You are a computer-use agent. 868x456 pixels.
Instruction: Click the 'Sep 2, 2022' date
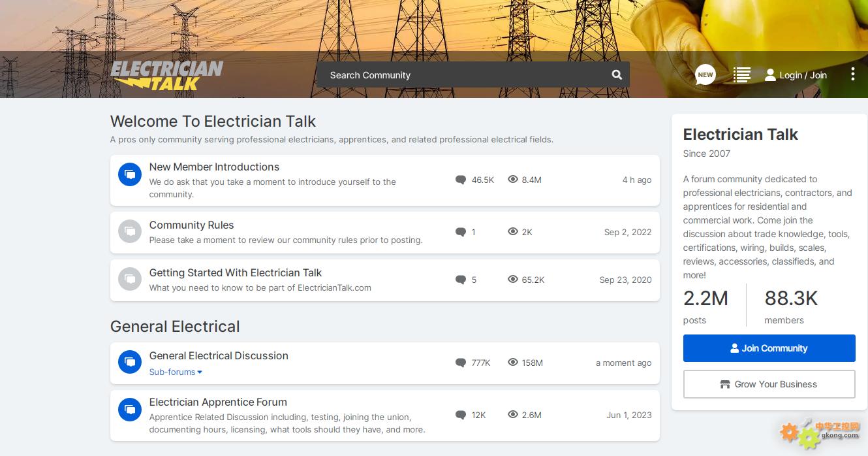tap(628, 232)
